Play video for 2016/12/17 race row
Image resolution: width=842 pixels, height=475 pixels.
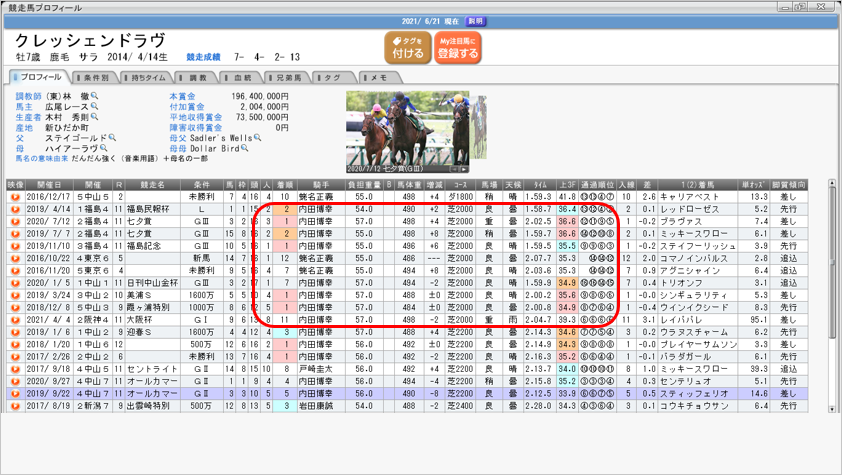pyautogui.click(x=15, y=198)
